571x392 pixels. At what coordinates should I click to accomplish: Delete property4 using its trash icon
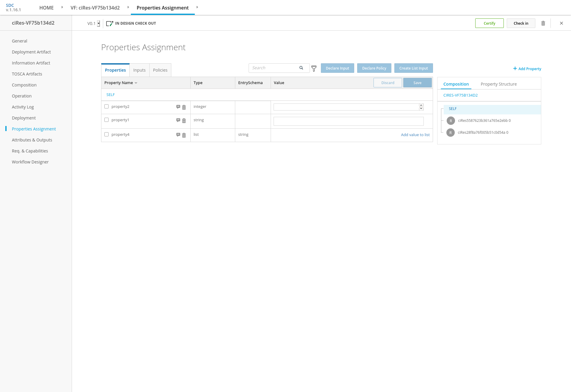184,135
